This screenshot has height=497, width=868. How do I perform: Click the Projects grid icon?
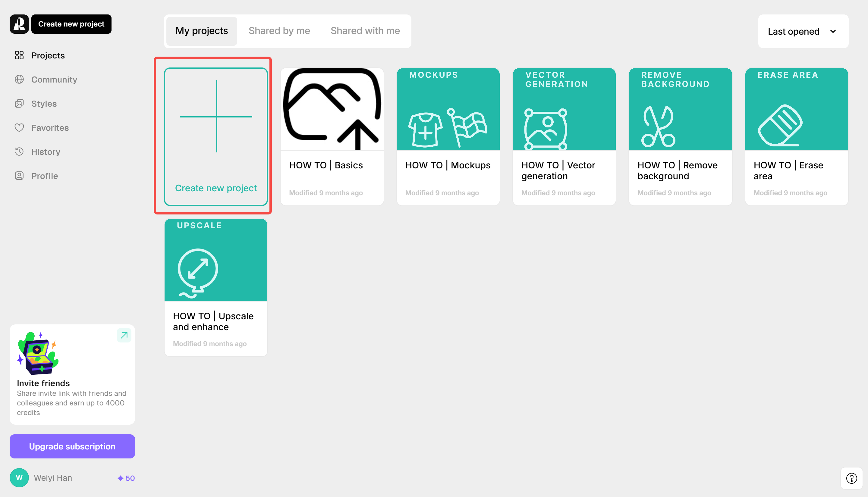19,55
